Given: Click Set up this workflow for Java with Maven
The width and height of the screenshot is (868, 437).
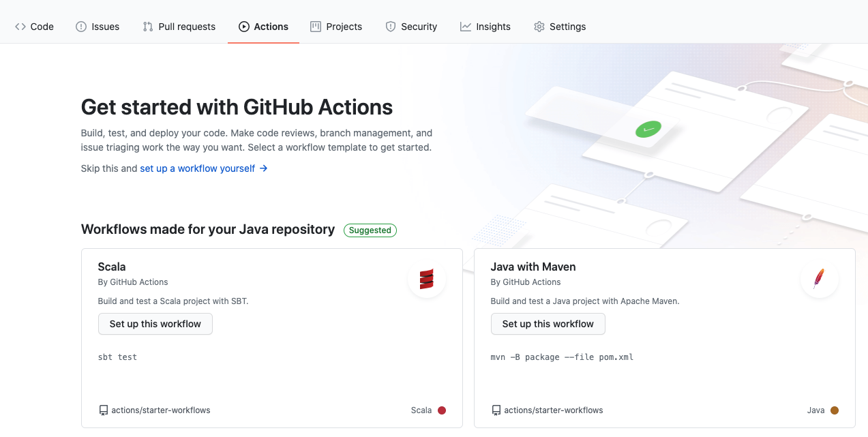Looking at the screenshot, I should click(548, 324).
